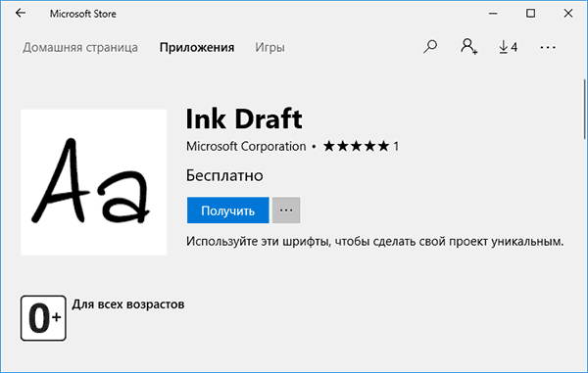This screenshot has width=588, height=373.
Task: Click the Для всех возрастов label
Action: click(128, 304)
